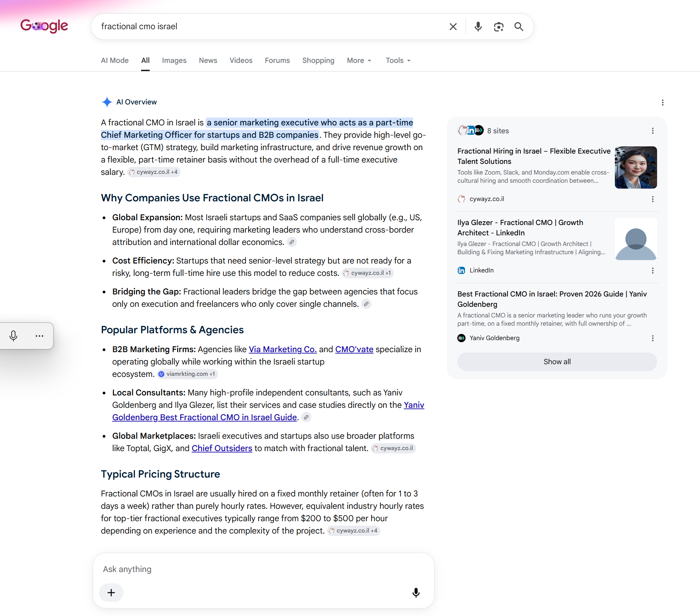Viewport: 700px width, 616px height.
Task: Select the All results tab
Action: 145,60
